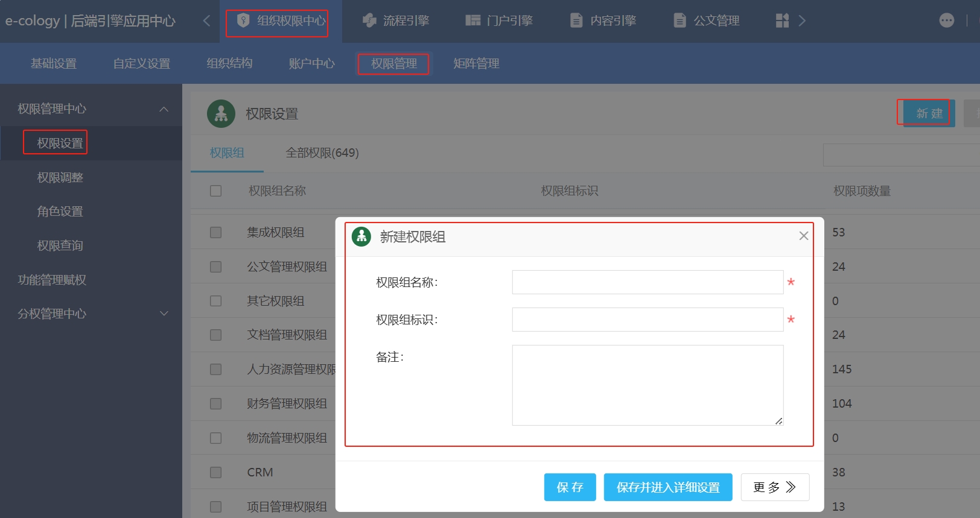The height and width of the screenshot is (518, 980).
Task: Click the chat bubble more icon
Action: [946, 21]
